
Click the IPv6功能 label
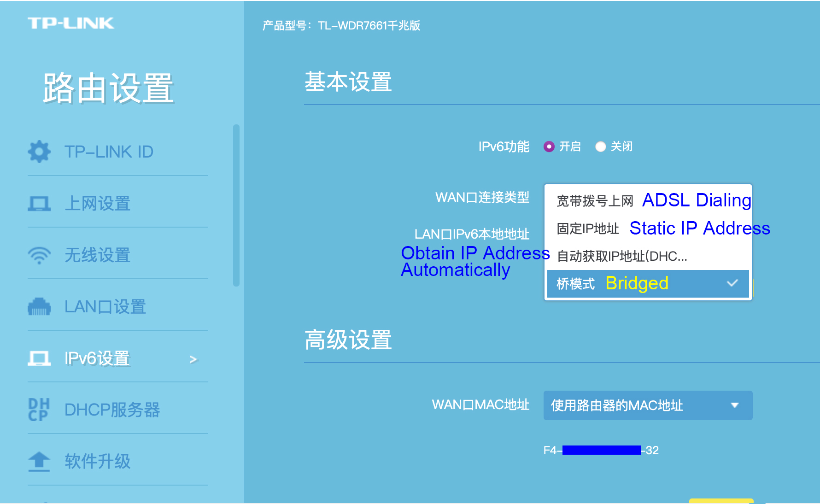(x=504, y=147)
